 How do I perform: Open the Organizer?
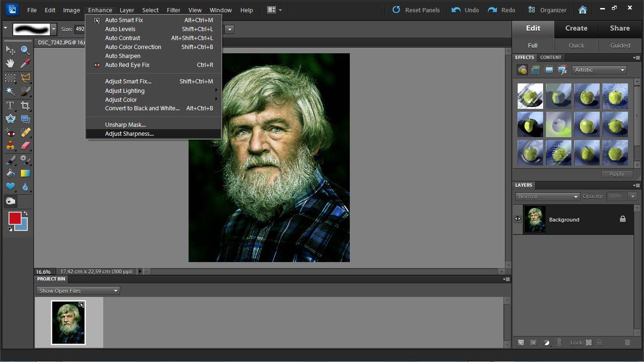(x=547, y=10)
